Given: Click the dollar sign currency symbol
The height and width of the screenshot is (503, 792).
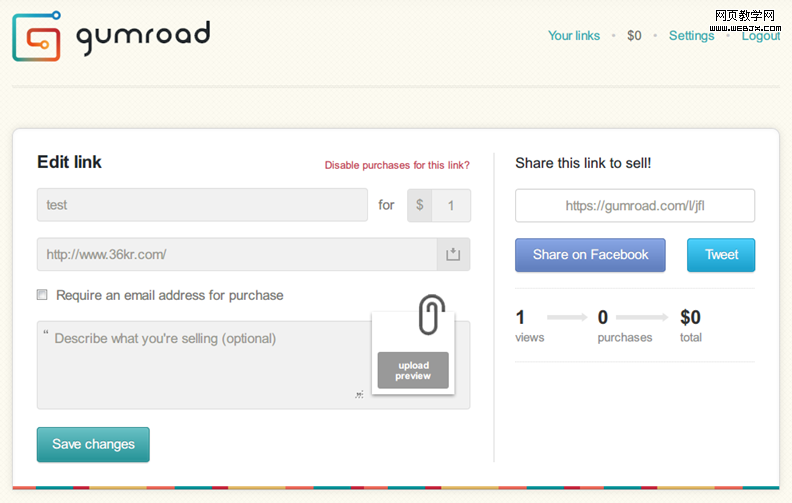Looking at the screenshot, I should 420,205.
